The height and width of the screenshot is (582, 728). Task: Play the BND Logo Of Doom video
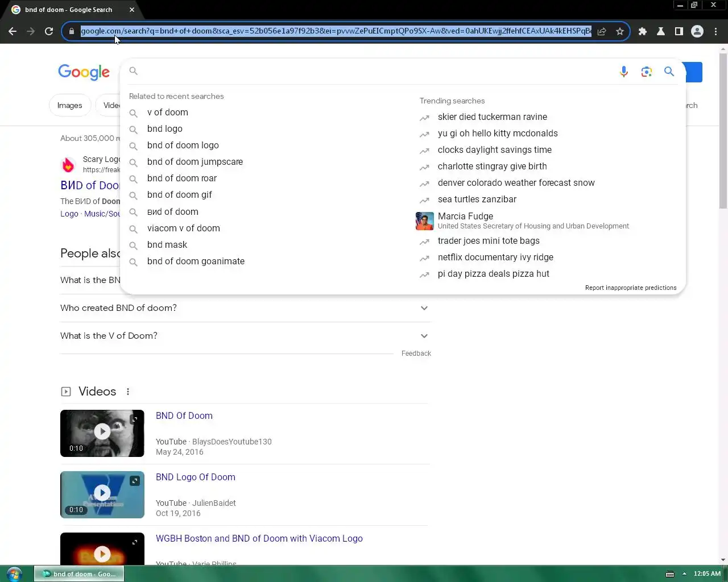coord(102,494)
